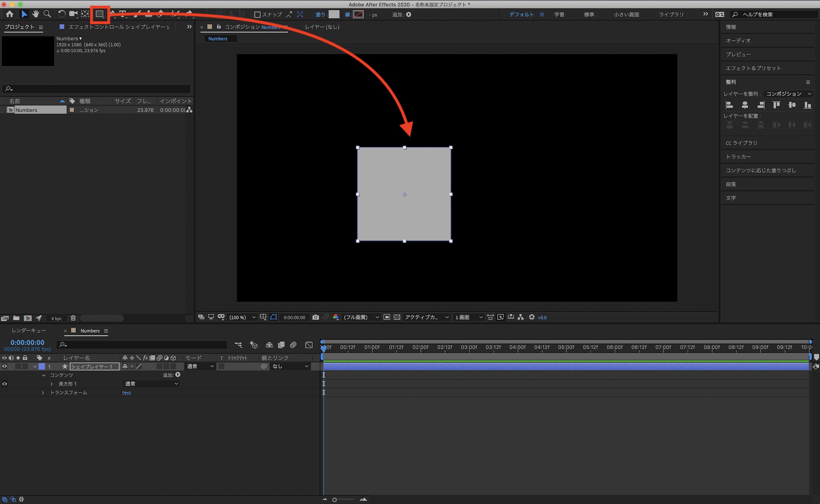Switch to レンダーキュー tab
820x504 pixels.
tap(29, 331)
